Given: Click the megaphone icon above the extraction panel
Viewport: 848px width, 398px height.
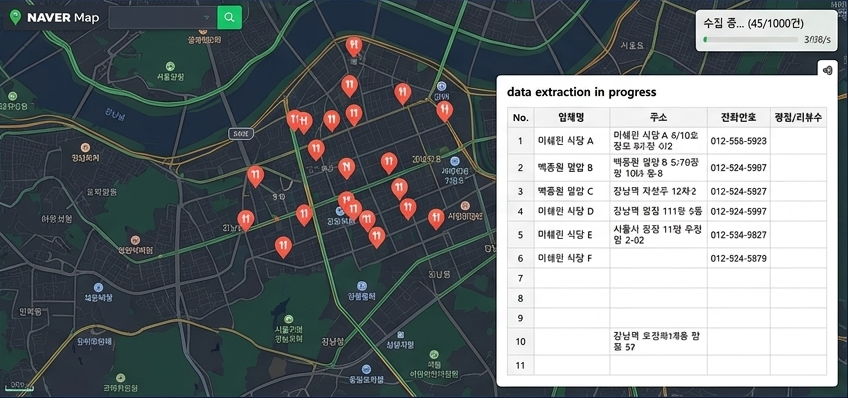Looking at the screenshot, I should 827,70.
